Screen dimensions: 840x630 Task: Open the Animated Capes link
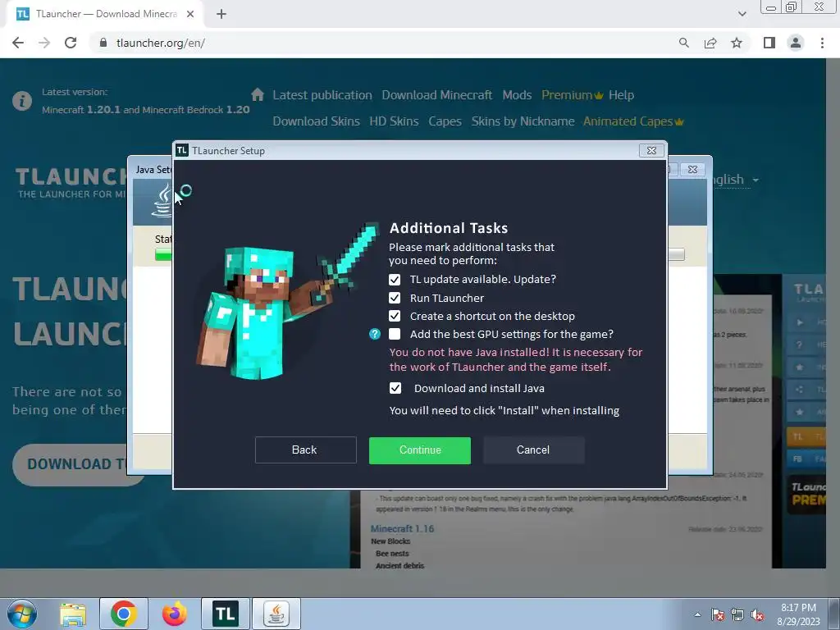click(x=633, y=121)
